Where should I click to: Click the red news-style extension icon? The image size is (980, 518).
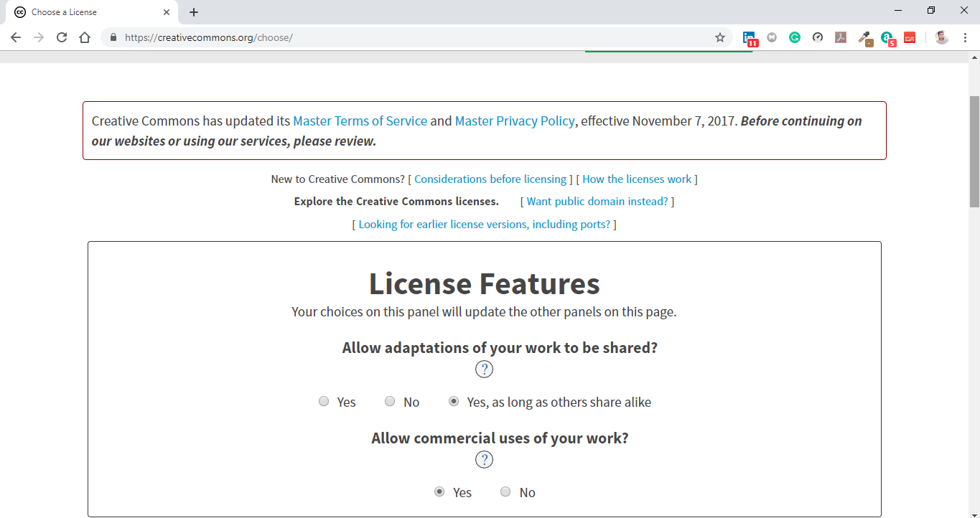point(910,37)
